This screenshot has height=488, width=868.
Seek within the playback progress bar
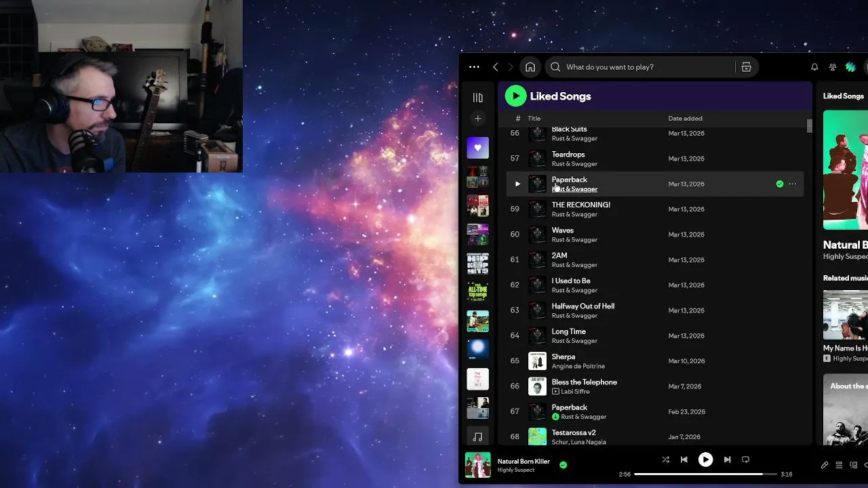(x=705, y=474)
